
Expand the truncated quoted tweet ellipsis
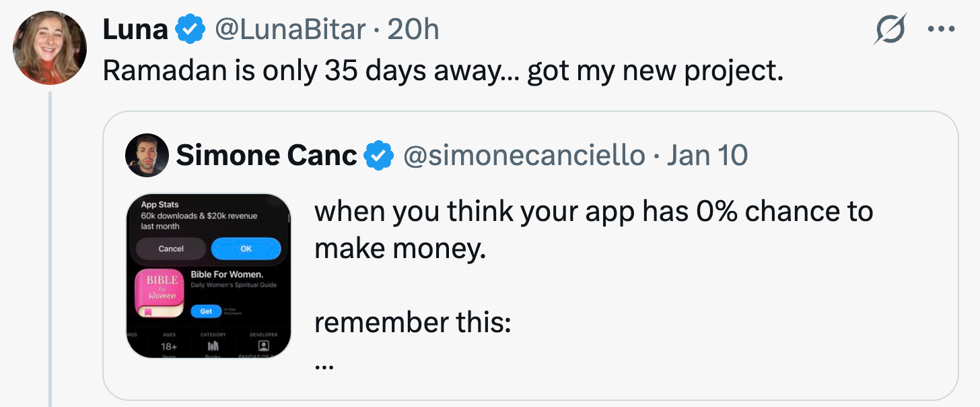tap(324, 365)
